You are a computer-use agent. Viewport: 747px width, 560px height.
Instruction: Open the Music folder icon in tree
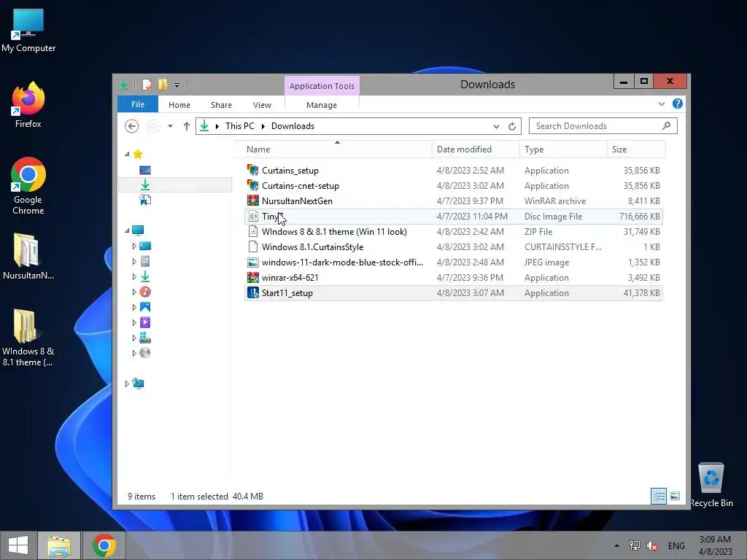pos(145,292)
